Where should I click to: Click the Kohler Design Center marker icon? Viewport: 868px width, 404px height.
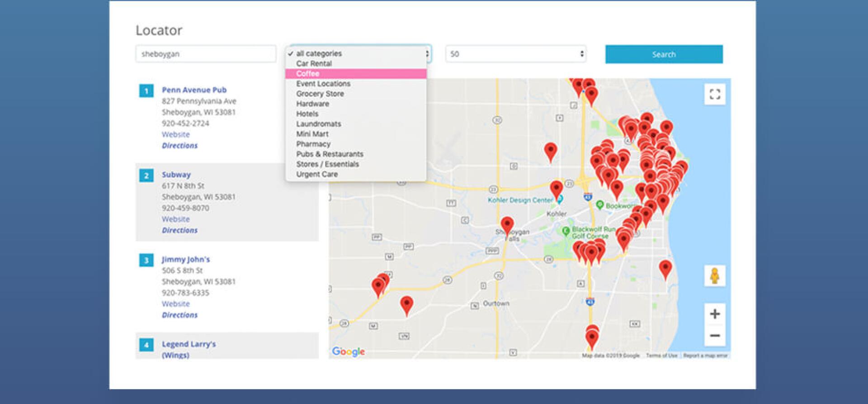pyautogui.click(x=560, y=200)
